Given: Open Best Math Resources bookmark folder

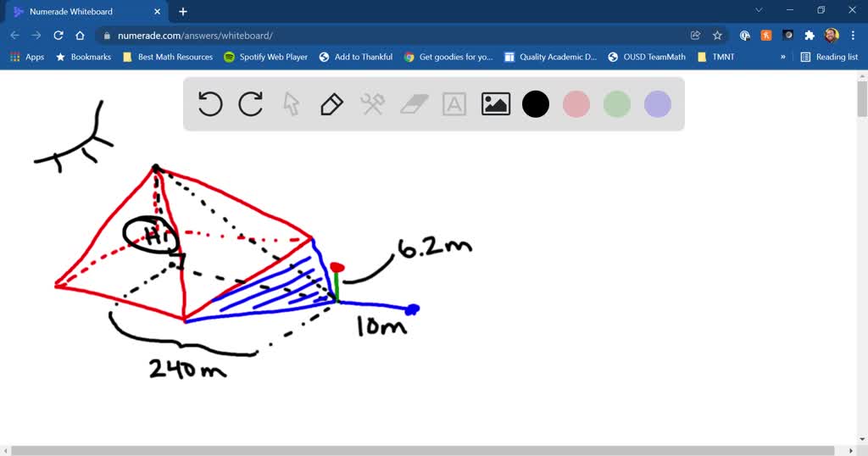Looking at the screenshot, I should 168,57.
